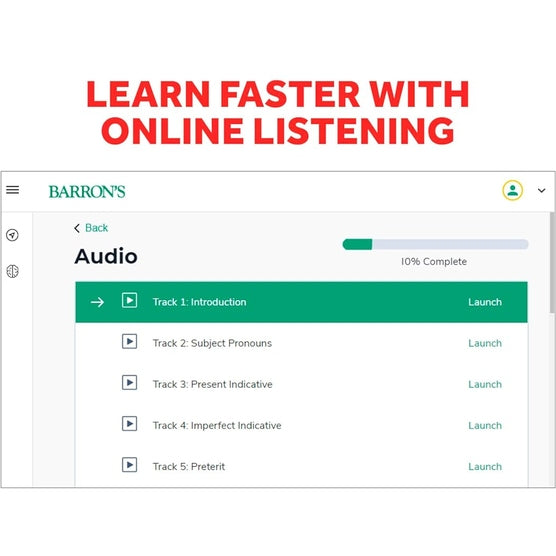The image size is (556, 556).
Task: Click the 10% Complete progress bar
Action: pos(435,244)
